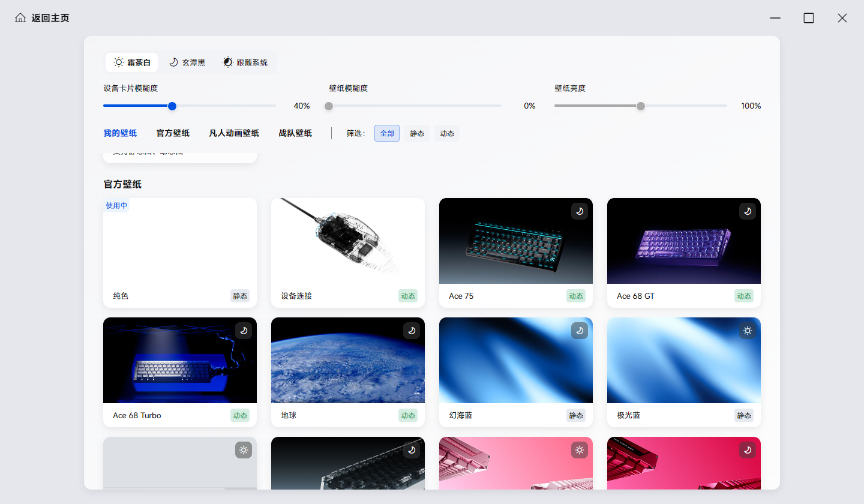Choose 跟随系统 theme option

point(245,62)
